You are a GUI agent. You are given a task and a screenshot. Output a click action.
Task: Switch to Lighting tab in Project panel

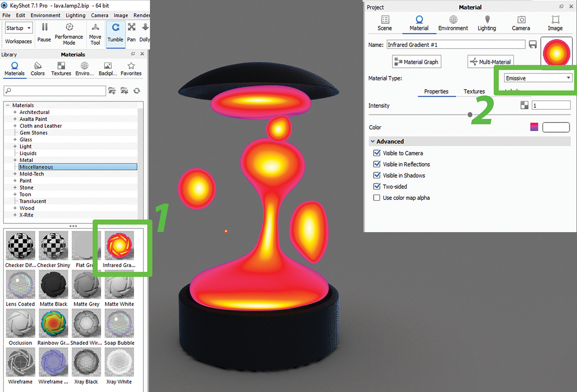pos(487,23)
